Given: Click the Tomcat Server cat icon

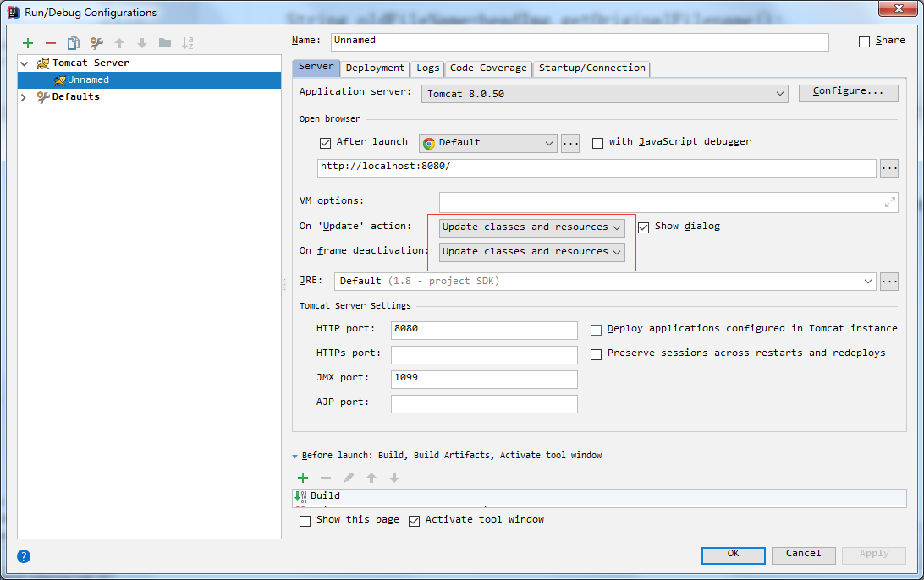Looking at the screenshot, I should pos(43,63).
